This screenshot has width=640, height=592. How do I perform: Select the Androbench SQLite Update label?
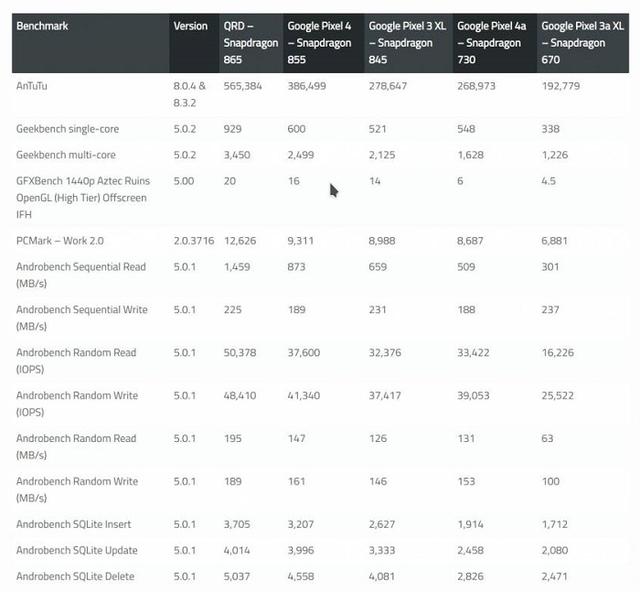pyautogui.click(x=77, y=550)
